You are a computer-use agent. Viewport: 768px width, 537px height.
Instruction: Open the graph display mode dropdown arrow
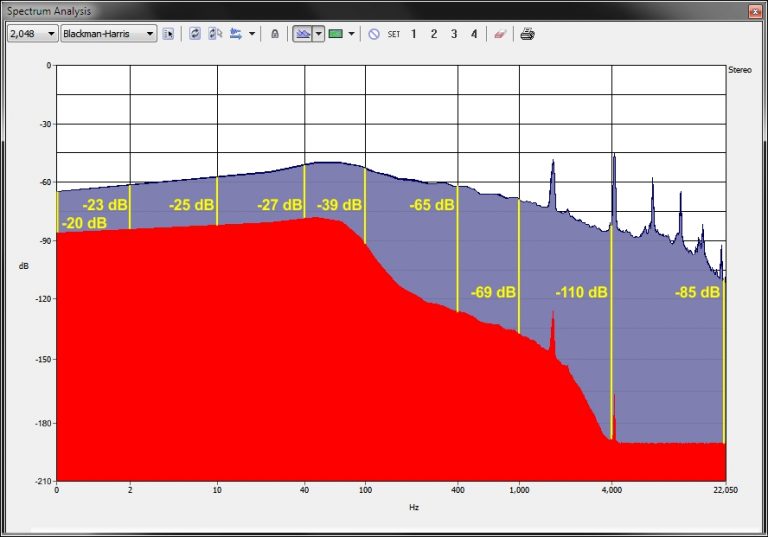[319, 34]
